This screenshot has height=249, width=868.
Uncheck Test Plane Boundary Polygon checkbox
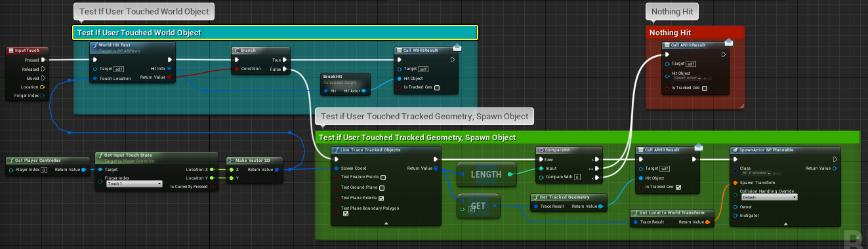[x=346, y=214]
